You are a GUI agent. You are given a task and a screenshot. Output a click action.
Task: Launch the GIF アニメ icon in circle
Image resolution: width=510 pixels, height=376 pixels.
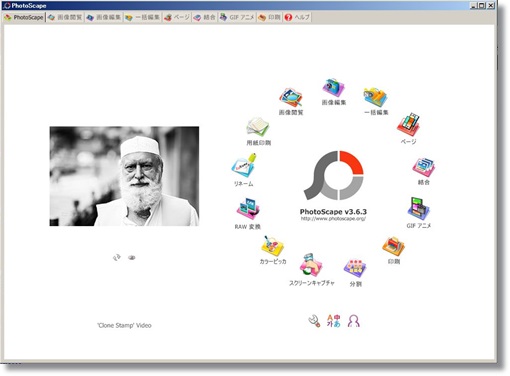pyautogui.click(x=419, y=208)
